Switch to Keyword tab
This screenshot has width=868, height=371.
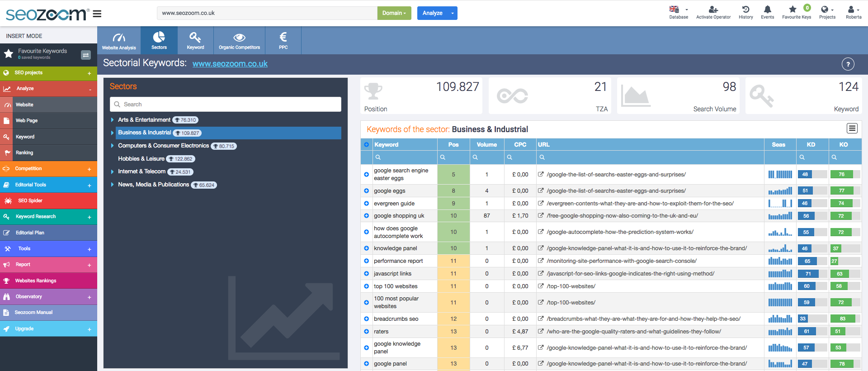pyautogui.click(x=195, y=41)
